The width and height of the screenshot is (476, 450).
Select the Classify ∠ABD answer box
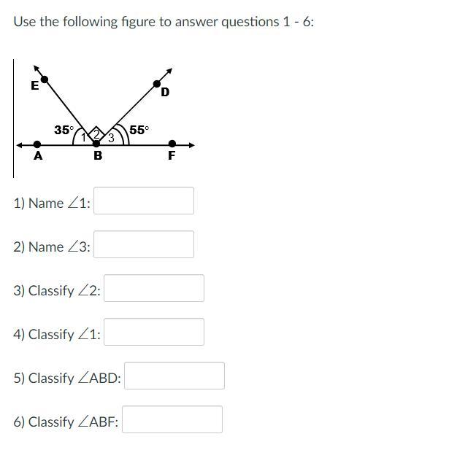(x=174, y=376)
